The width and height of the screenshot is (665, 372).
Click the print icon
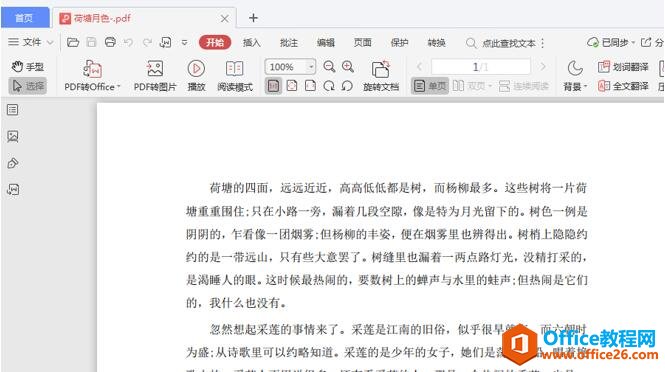pos(110,42)
